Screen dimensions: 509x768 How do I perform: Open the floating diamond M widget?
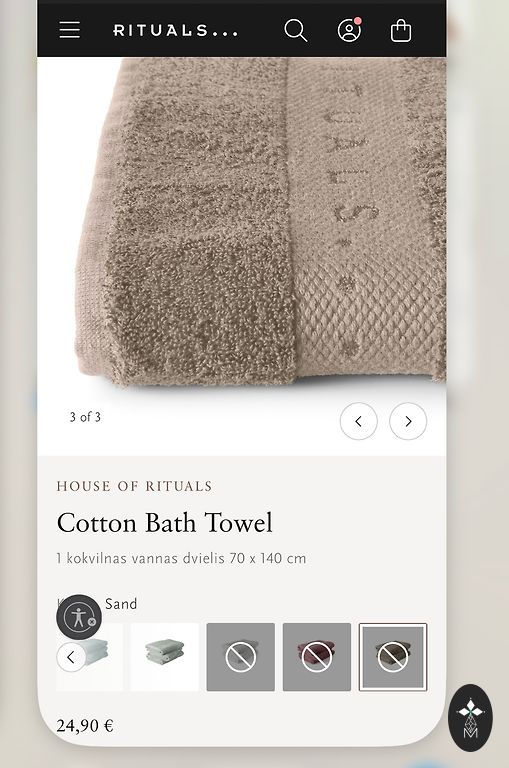point(470,718)
